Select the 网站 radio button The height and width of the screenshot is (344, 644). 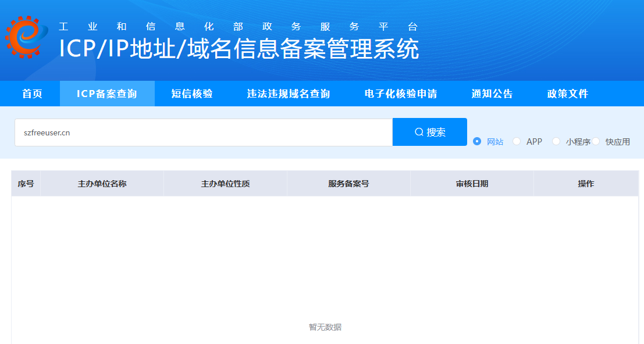(477, 141)
